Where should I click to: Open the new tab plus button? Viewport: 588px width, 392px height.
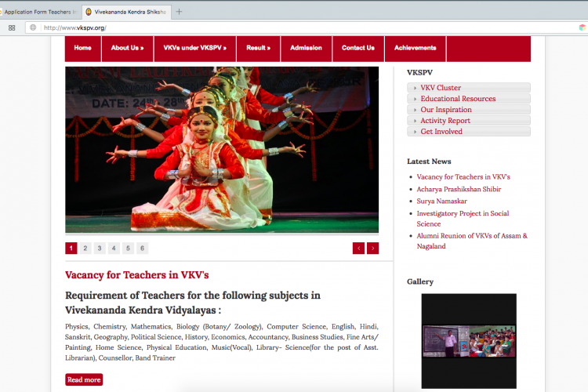[x=179, y=12]
